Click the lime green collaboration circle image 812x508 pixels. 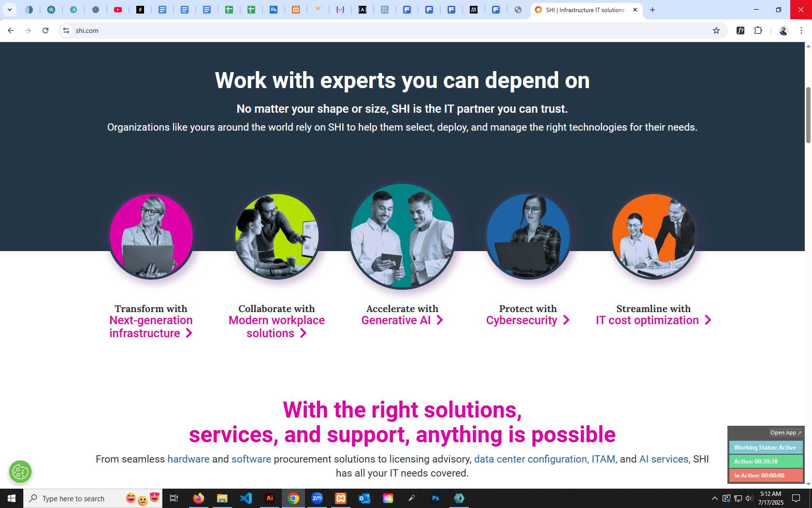[x=277, y=237]
